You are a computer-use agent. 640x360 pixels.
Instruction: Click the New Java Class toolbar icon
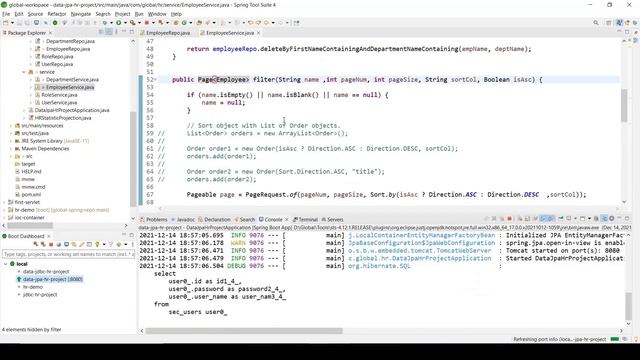click(184, 23)
